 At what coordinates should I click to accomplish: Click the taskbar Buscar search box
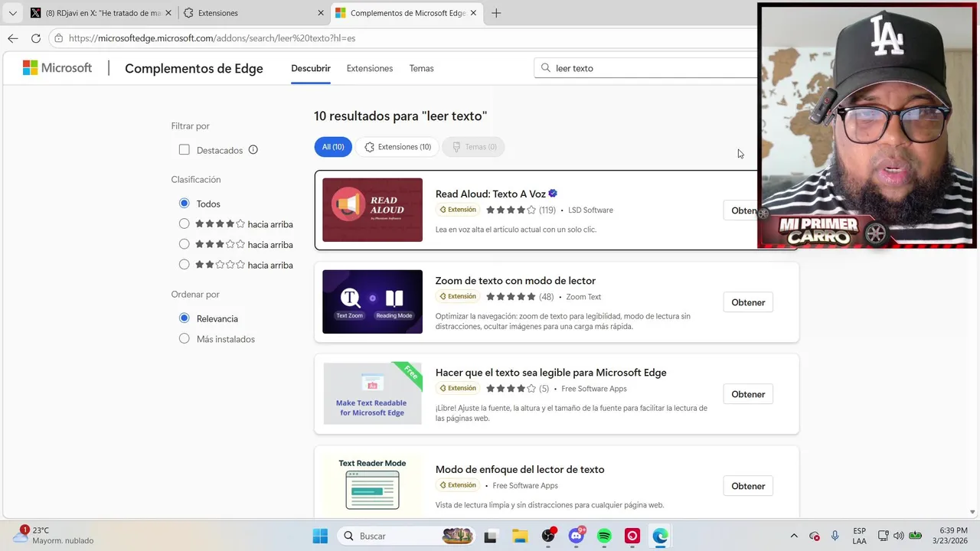click(x=407, y=536)
